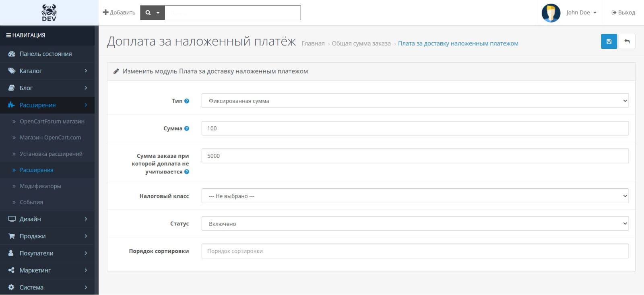Click the Добавить button

point(119,12)
